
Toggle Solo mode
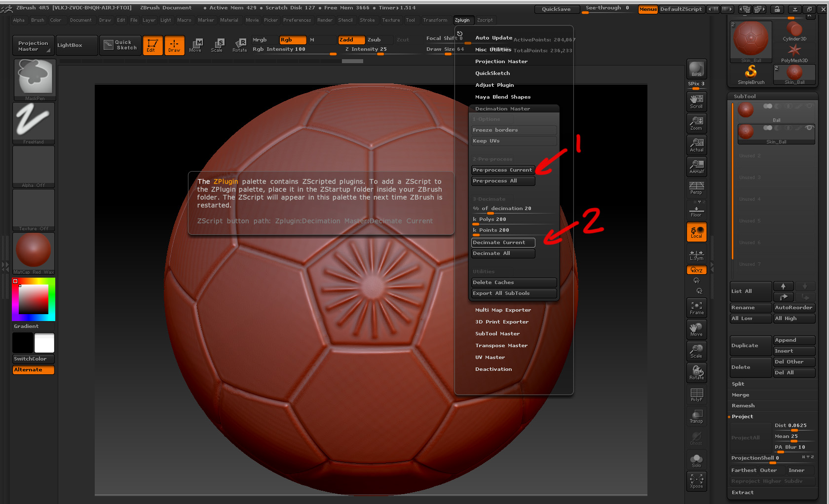click(696, 460)
